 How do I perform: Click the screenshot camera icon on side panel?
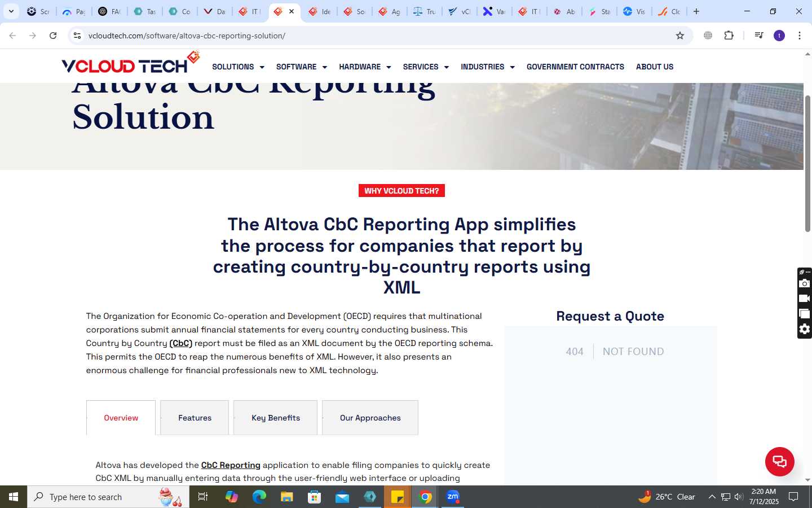coord(805,283)
